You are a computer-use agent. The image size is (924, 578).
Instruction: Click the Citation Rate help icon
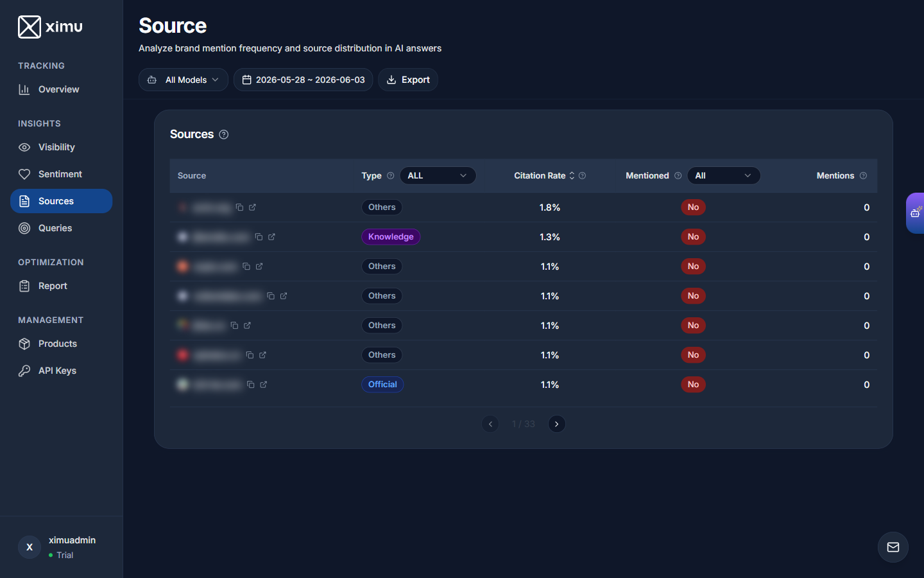tap(583, 175)
